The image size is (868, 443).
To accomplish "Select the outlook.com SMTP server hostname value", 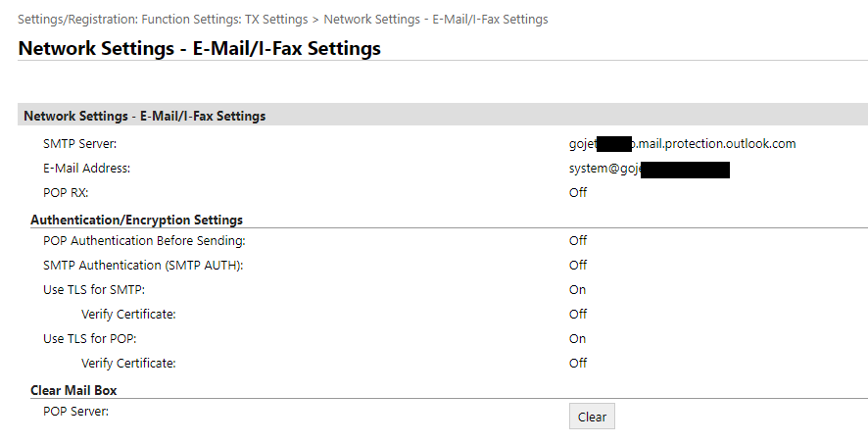I will [682, 144].
